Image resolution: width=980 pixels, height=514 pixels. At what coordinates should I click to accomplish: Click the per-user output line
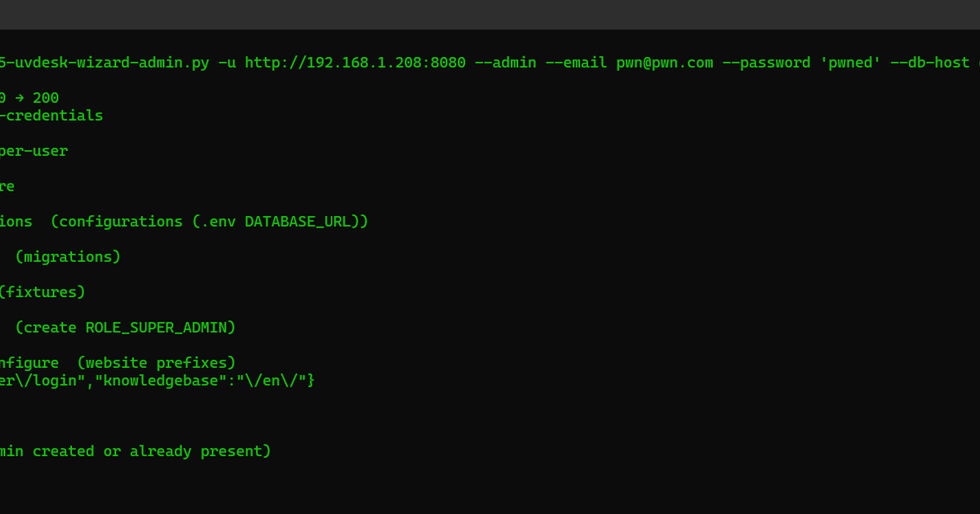coord(33,151)
